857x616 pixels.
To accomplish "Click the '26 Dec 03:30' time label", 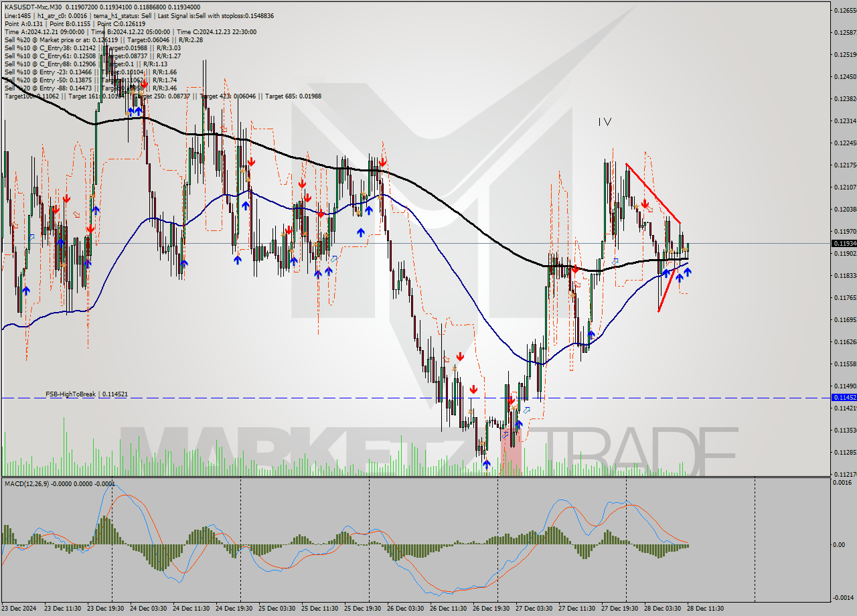I will click(406, 609).
